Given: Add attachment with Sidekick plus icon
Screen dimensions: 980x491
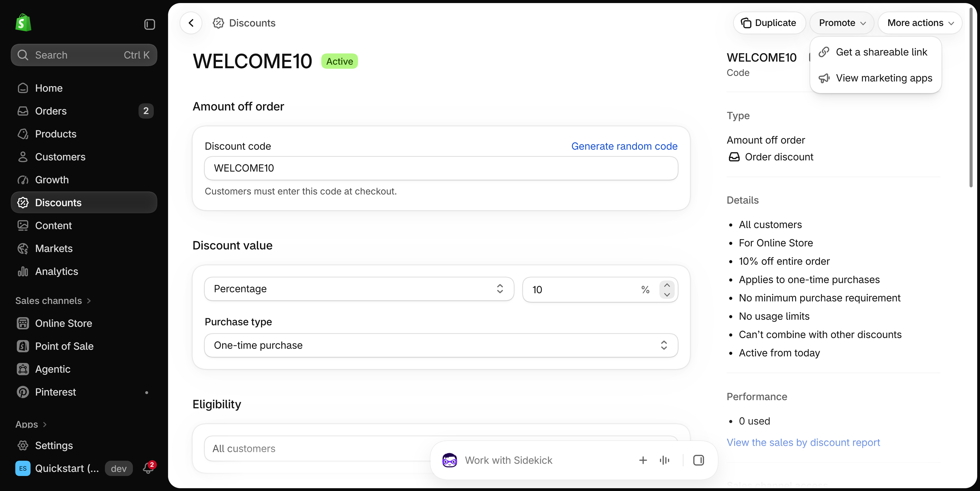Looking at the screenshot, I should [643, 460].
